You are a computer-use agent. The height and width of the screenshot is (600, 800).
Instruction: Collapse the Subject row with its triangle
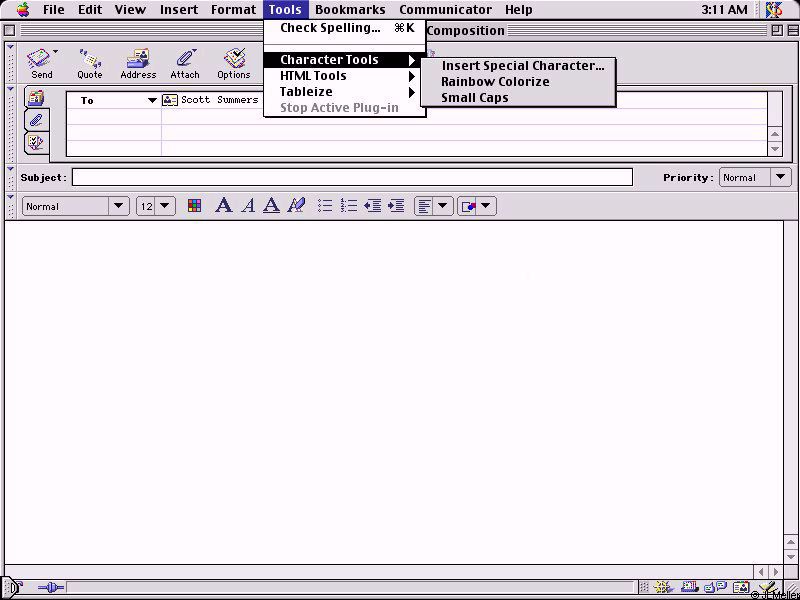pos(11,169)
